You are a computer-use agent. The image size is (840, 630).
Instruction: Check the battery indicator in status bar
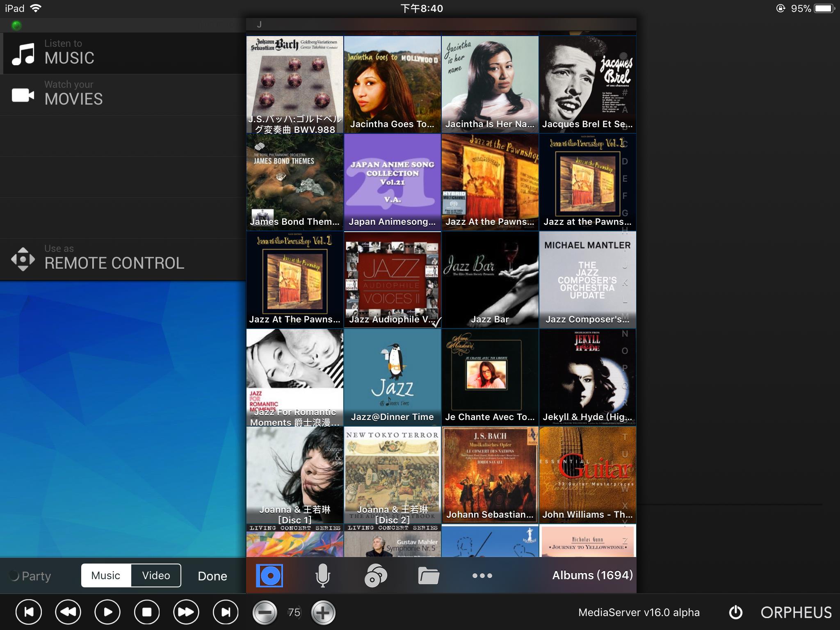click(825, 8)
